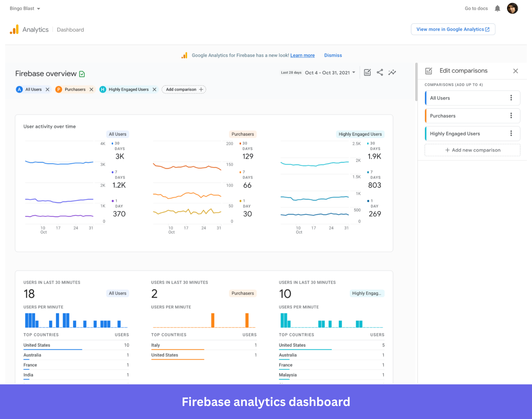Open the Oct 4 - Oct 31 date range dropdown
The height and width of the screenshot is (419, 532).
pos(330,73)
